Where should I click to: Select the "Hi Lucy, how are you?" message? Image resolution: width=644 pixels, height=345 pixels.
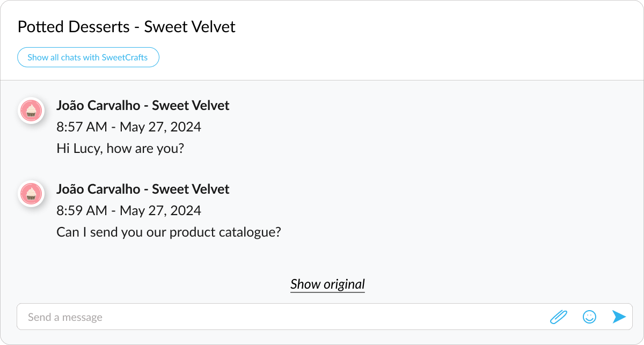(x=120, y=148)
